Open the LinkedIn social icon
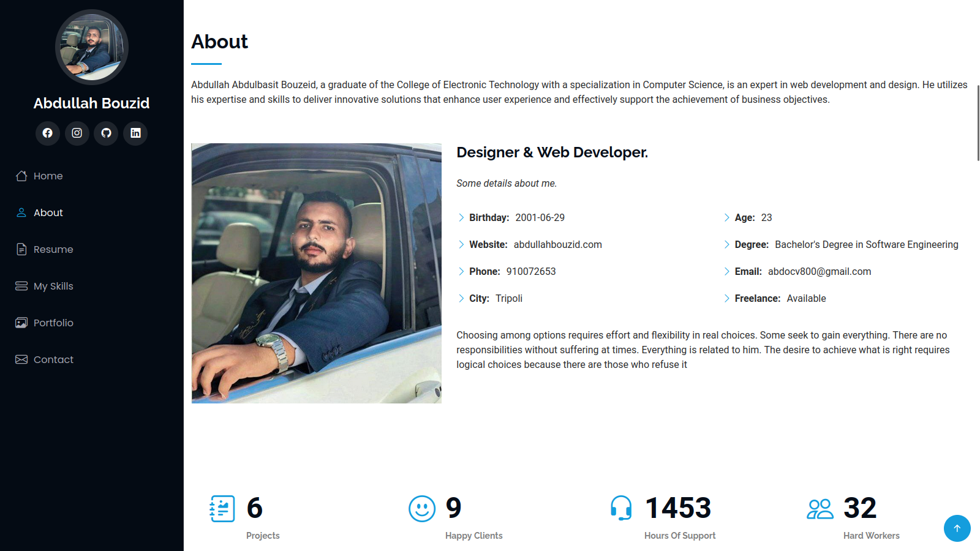This screenshot has width=980, height=551. click(135, 133)
